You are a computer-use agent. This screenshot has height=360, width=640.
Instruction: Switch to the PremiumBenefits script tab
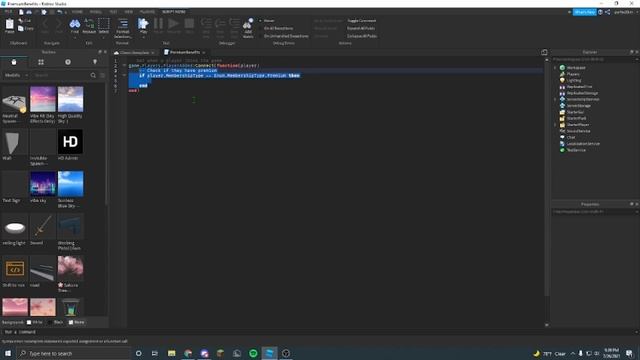(184, 52)
